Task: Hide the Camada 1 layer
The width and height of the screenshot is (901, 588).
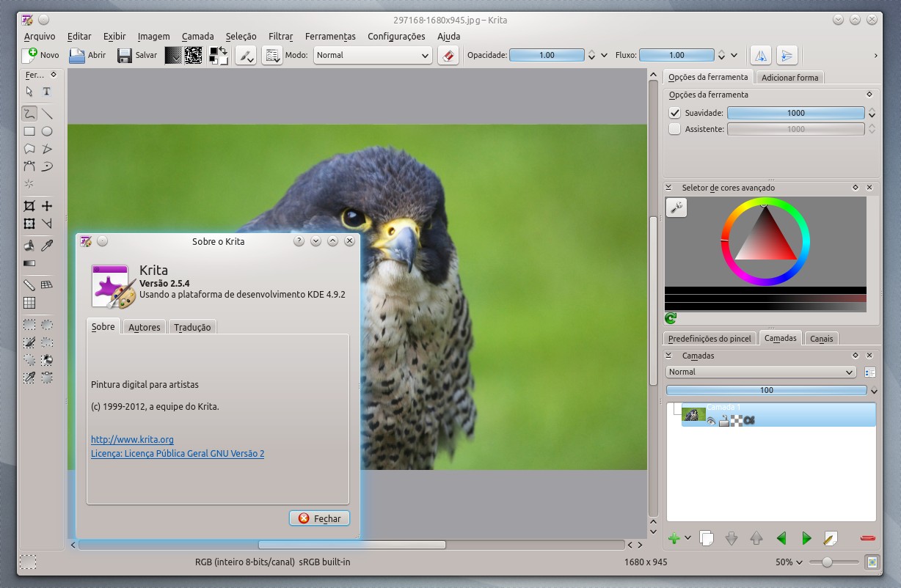Action: pyautogui.click(x=710, y=420)
